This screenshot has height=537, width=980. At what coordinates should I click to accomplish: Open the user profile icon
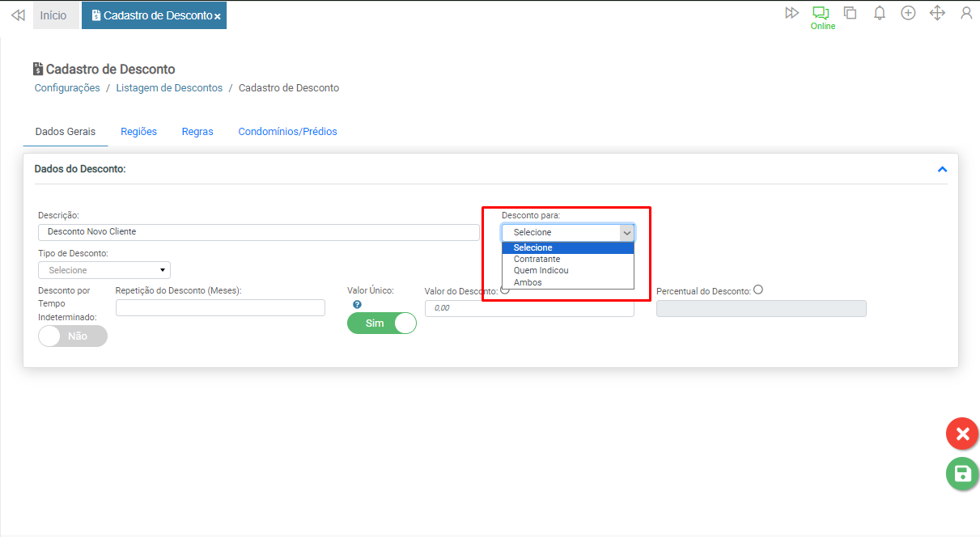coord(966,13)
